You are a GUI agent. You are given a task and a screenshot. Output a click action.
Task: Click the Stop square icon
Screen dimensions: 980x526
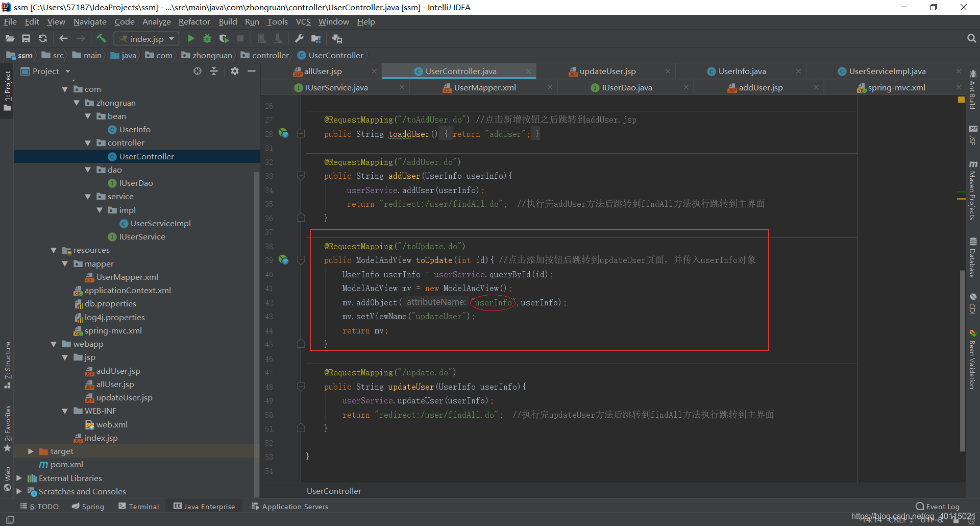coord(240,39)
